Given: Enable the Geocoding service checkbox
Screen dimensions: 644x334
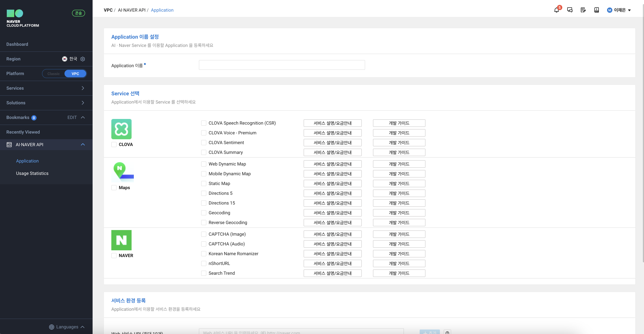Looking at the screenshot, I should click(204, 213).
